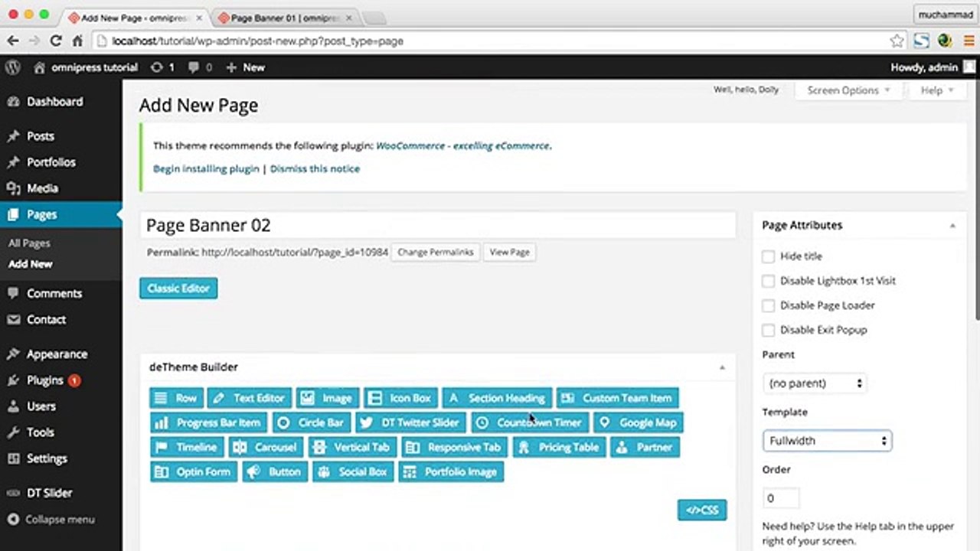Add a DT Twitter Slider element
The image size is (980, 551).
click(x=410, y=422)
